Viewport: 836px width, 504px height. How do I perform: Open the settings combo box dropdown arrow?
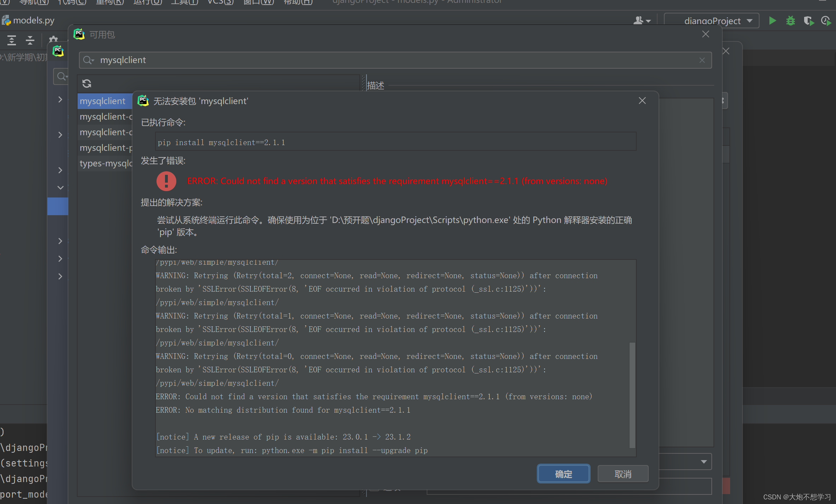[704, 462]
